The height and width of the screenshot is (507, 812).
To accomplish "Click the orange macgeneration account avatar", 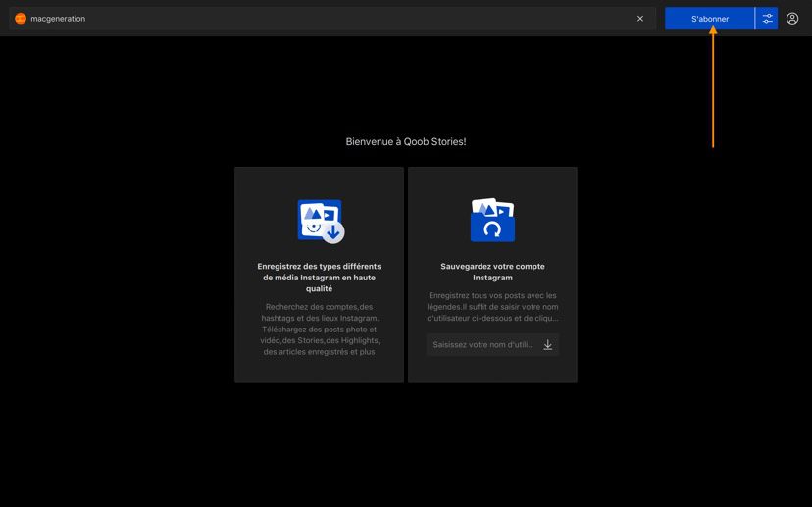I will click(x=21, y=19).
